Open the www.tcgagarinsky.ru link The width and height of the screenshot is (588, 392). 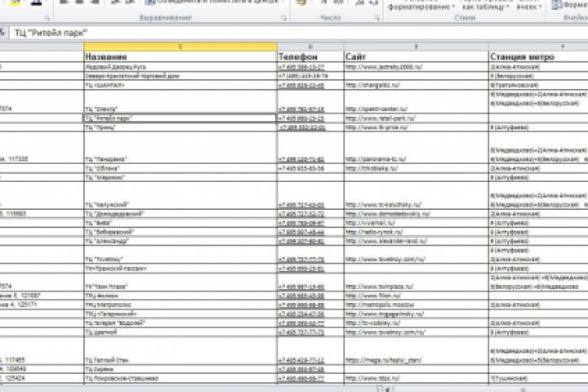pos(385,314)
